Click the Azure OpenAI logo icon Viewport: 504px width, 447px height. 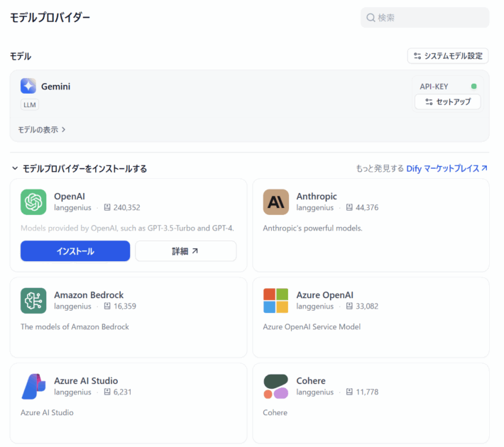pos(276,301)
